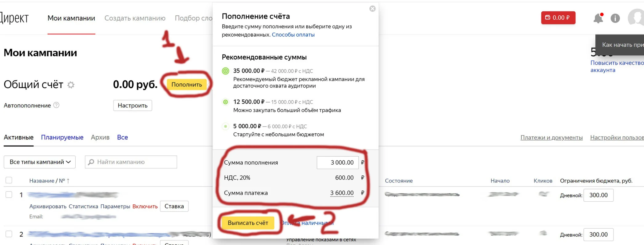Open the 'Создать кампанию' menu item

(x=135, y=18)
